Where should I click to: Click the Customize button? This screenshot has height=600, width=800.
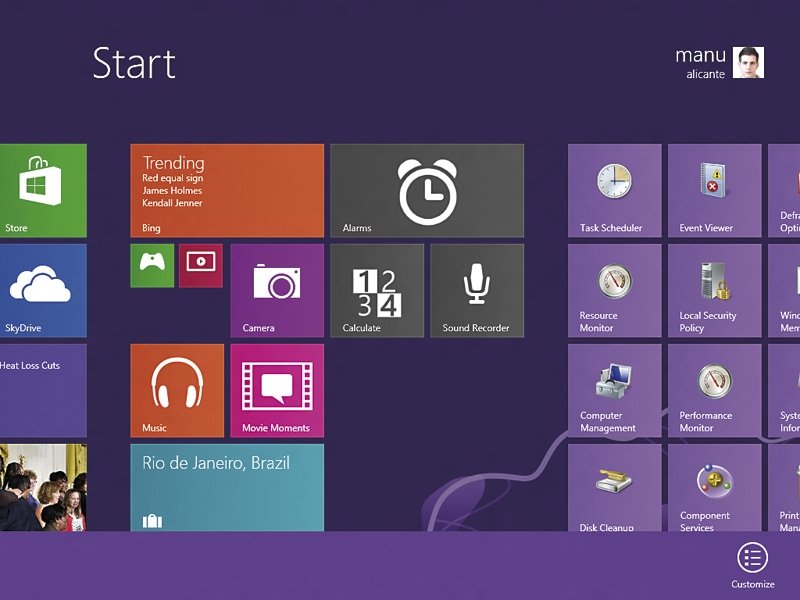(x=753, y=565)
